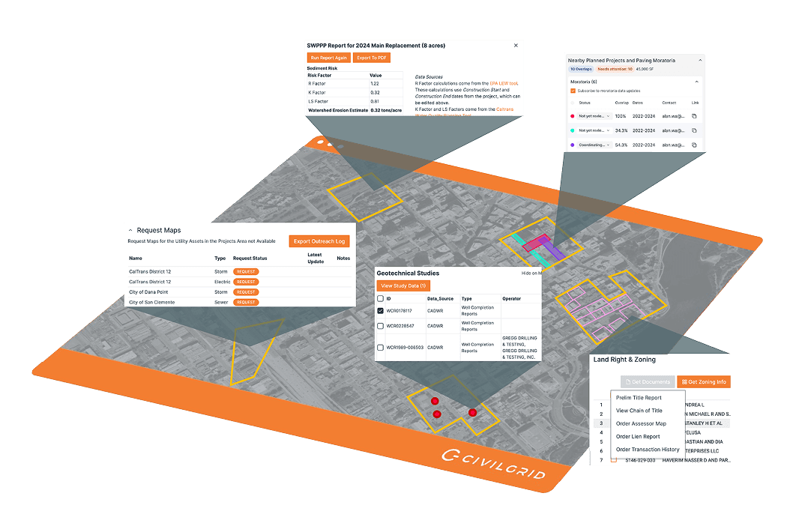Click Watershed Erosion Estimate row
The height and width of the screenshot is (532, 802).
coord(355,110)
